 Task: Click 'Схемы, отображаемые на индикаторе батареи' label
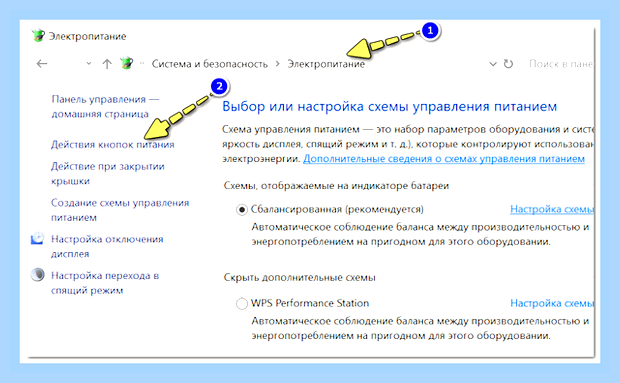(x=336, y=186)
